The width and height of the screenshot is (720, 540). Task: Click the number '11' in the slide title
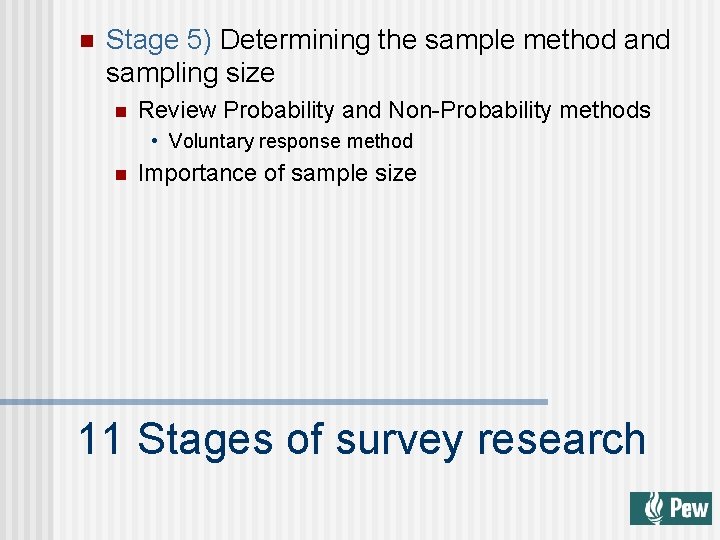[x=100, y=439]
